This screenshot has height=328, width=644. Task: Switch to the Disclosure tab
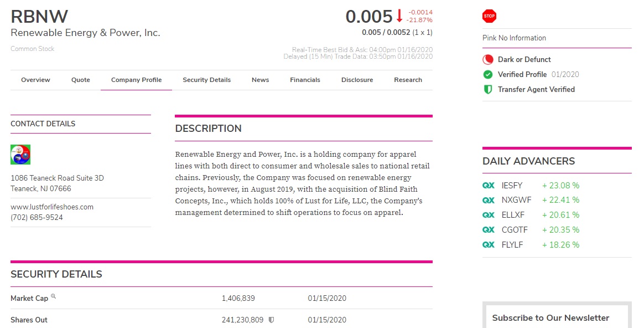(357, 80)
